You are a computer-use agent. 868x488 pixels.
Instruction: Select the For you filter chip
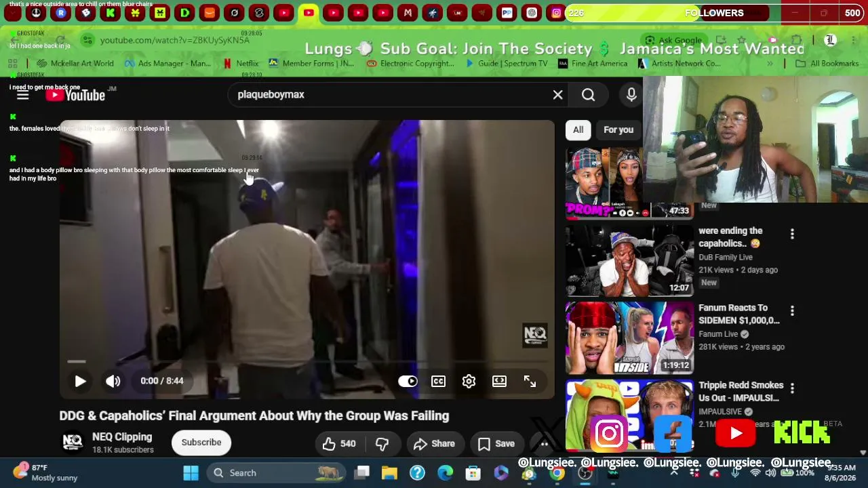click(x=618, y=129)
